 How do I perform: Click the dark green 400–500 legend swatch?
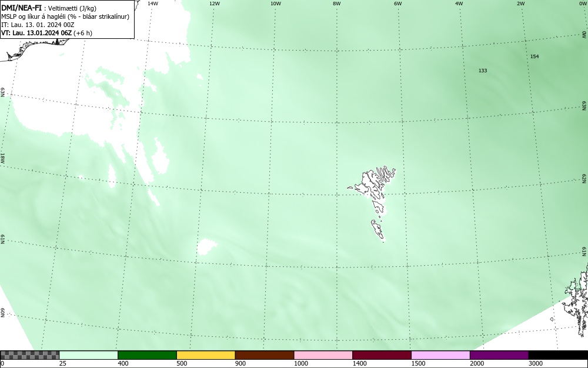147,355
